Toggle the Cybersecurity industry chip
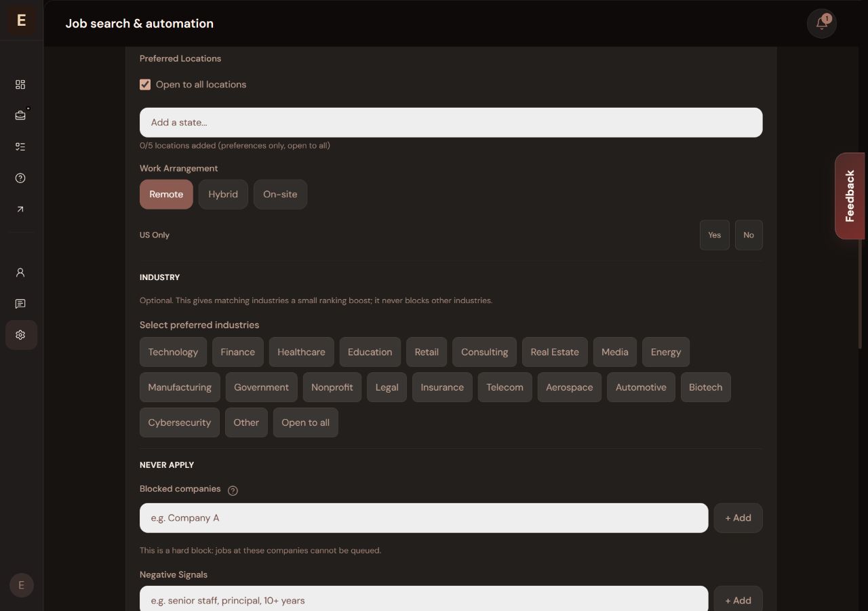868x611 pixels. click(x=180, y=422)
